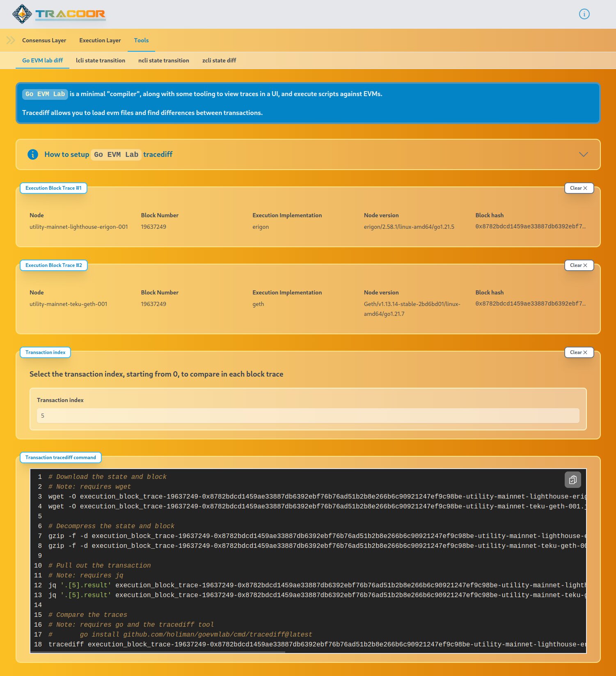Open the Consensus Layer menu

point(44,40)
